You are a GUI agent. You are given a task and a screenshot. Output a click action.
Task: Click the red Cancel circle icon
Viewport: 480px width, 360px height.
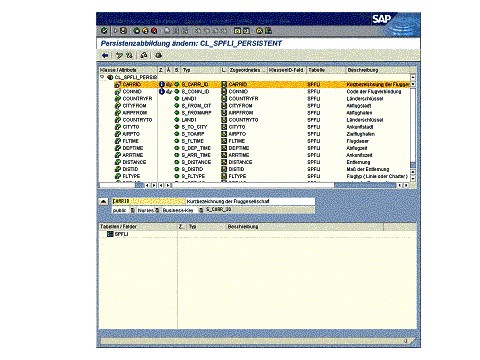(154, 31)
